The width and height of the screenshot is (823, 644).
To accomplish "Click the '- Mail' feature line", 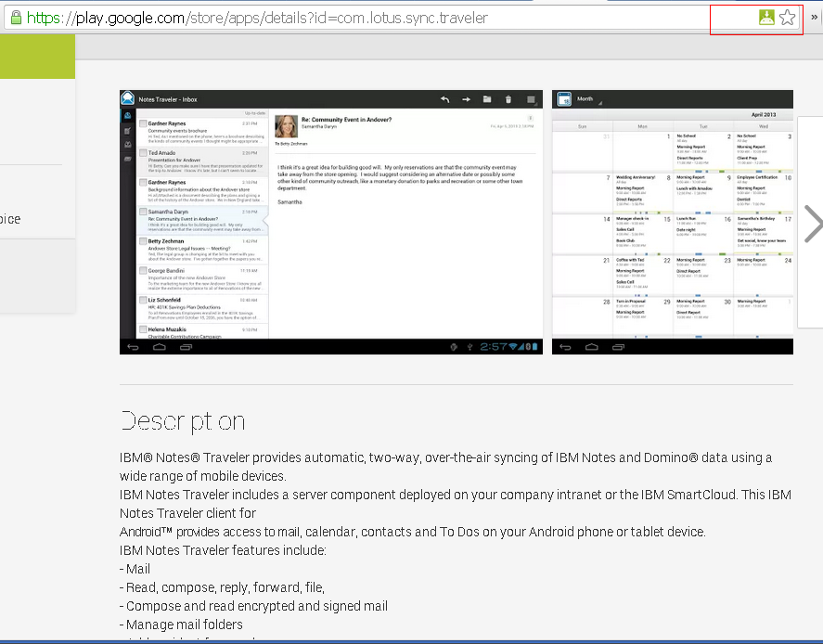I will click(x=135, y=569).
